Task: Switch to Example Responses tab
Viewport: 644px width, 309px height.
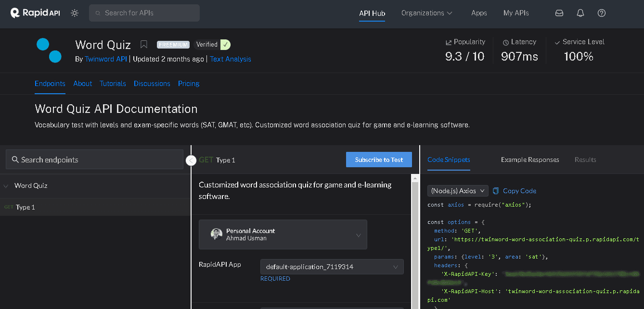Action: [x=530, y=160]
